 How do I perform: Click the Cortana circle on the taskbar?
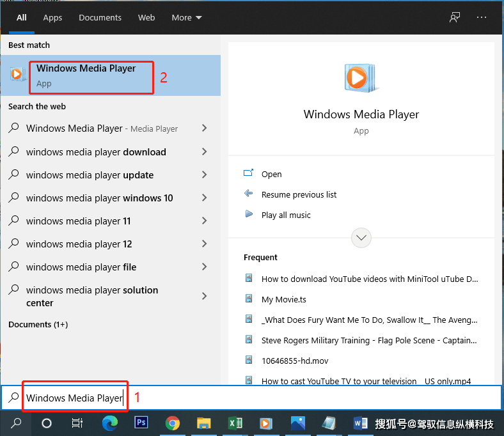pyautogui.click(x=47, y=423)
